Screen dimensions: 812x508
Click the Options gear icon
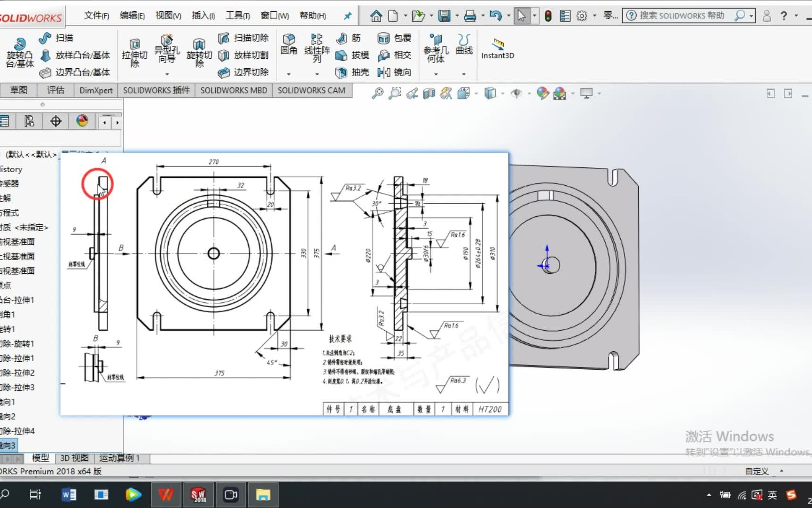click(582, 16)
